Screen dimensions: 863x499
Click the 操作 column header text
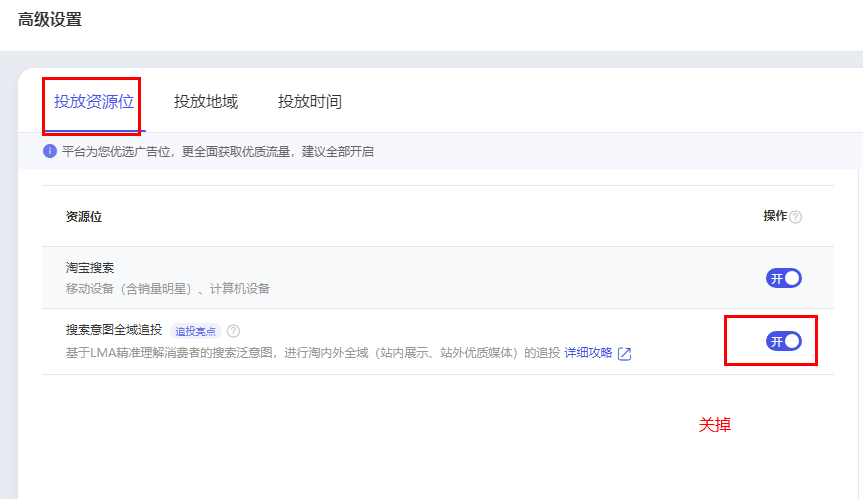[x=775, y=217]
